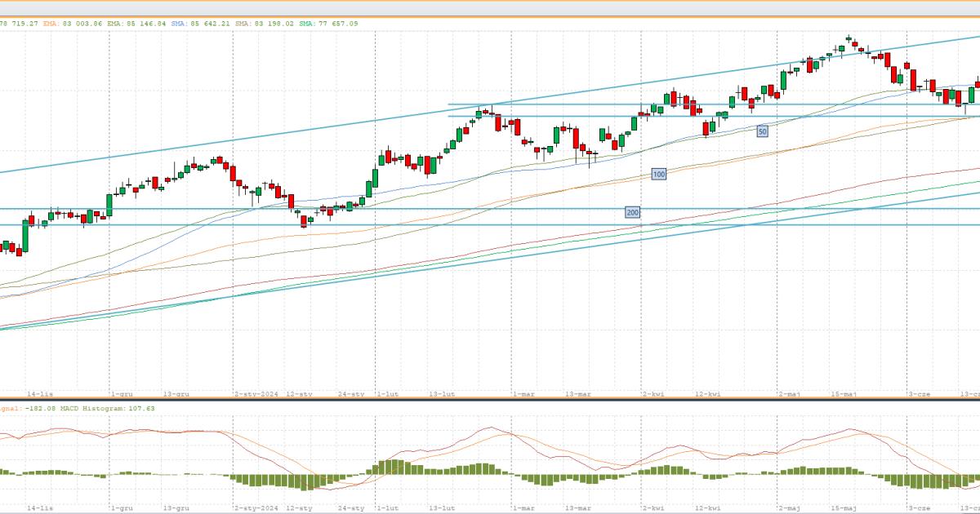Click the 50 moving average label badge

point(762,131)
